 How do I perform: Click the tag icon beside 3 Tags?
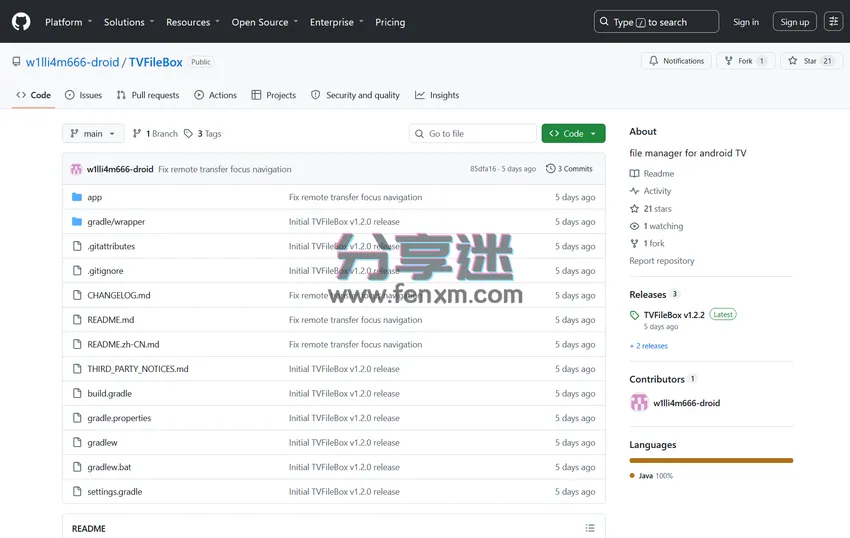pyautogui.click(x=188, y=133)
